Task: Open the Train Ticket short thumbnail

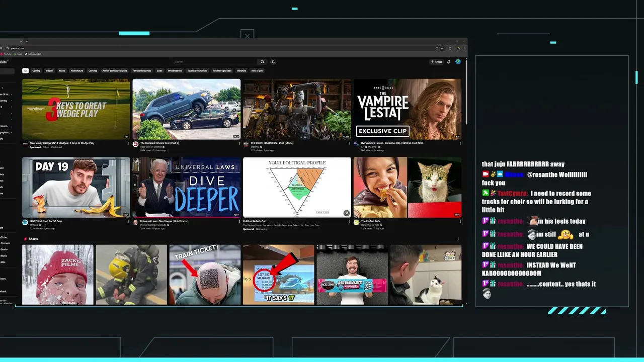Action: pyautogui.click(x=205, y=275)
